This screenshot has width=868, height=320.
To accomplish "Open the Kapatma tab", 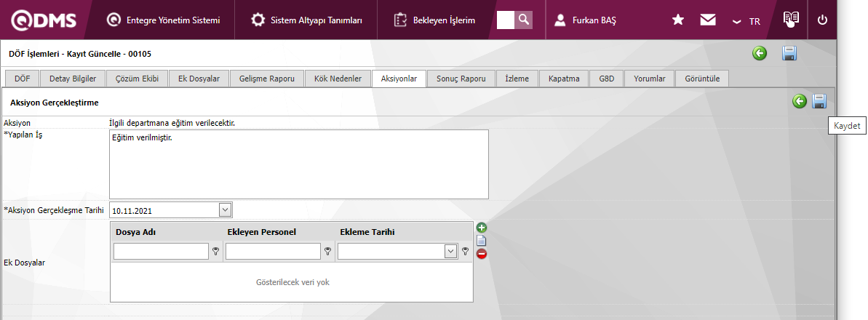I will tap(564, 79).
